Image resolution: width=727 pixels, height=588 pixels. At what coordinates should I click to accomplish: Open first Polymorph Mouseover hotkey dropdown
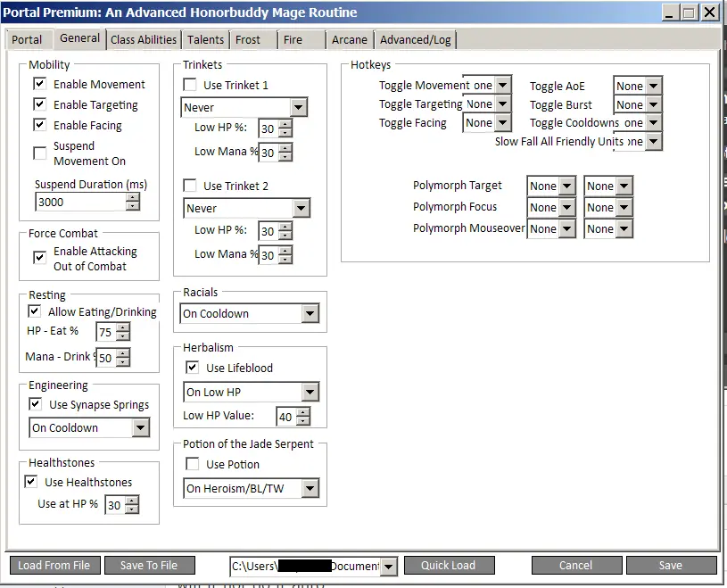click(551, 228)
